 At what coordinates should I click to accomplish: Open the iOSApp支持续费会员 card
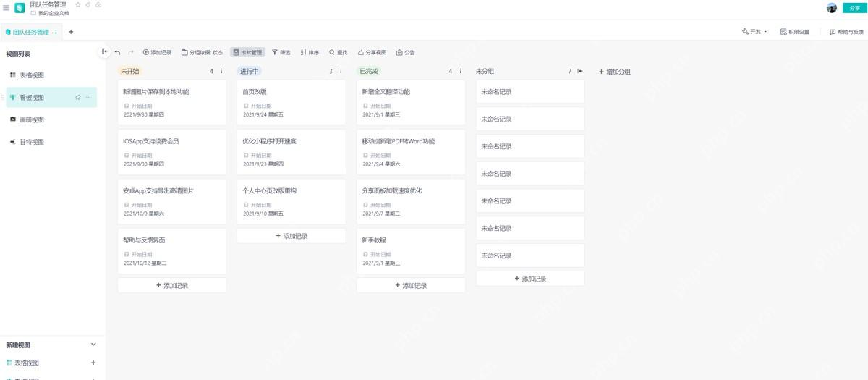click(172, 151)
